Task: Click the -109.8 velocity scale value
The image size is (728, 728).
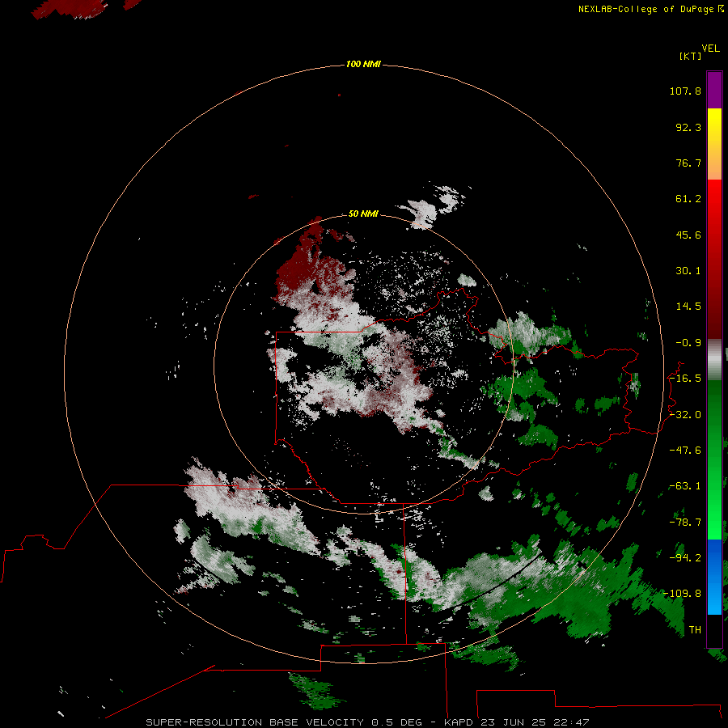Action: (x=683, y=594)
